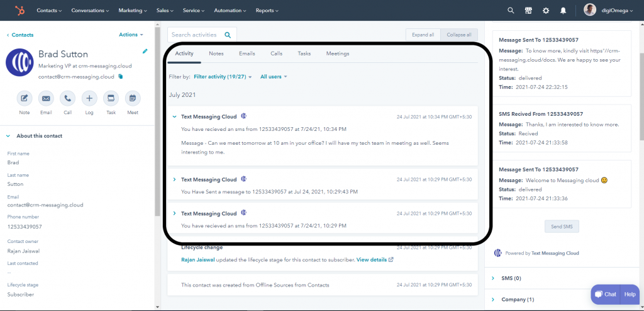
Task: Create a Note with the note icon
Action: (25, 98)
